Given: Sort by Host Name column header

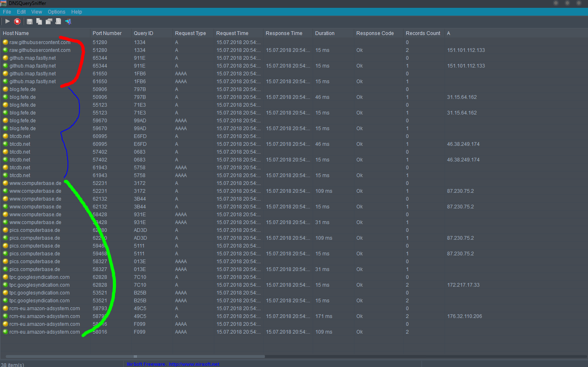Looking at the screenshot, I should [45, 33].
